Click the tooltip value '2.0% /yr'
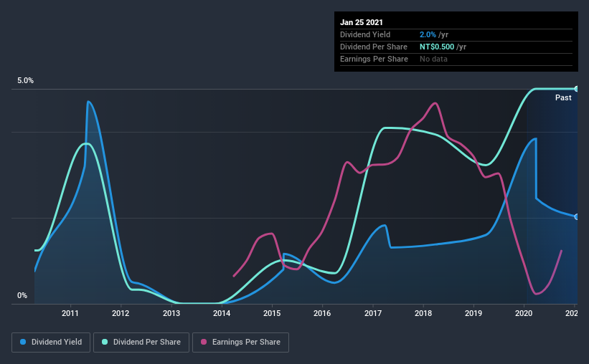Screen dimensions: 589x364 (x=434, y=34)
